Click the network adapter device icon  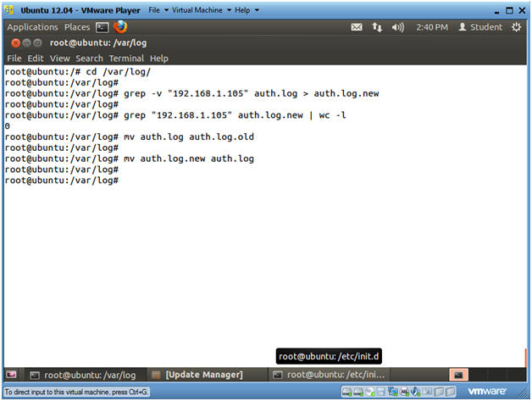click(x=393, y=392)
